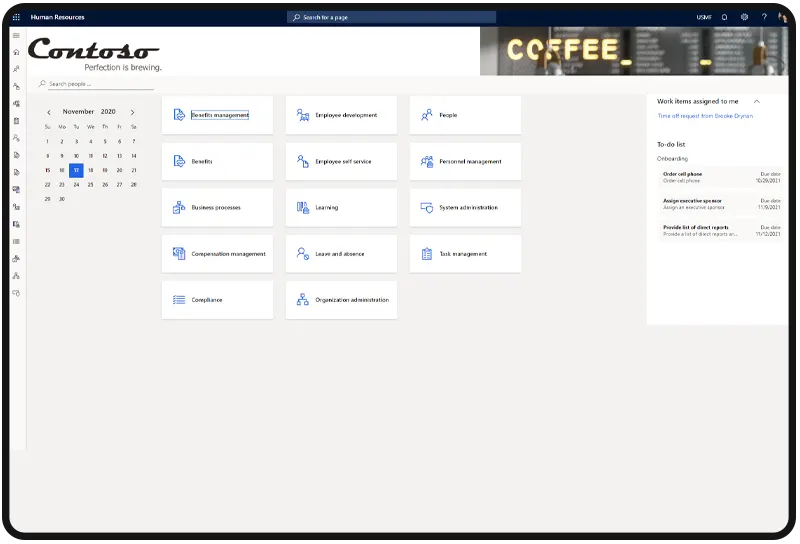Click the Task management clipboard icon
This screenshot has width=800, height=544.
click(427, 254)
